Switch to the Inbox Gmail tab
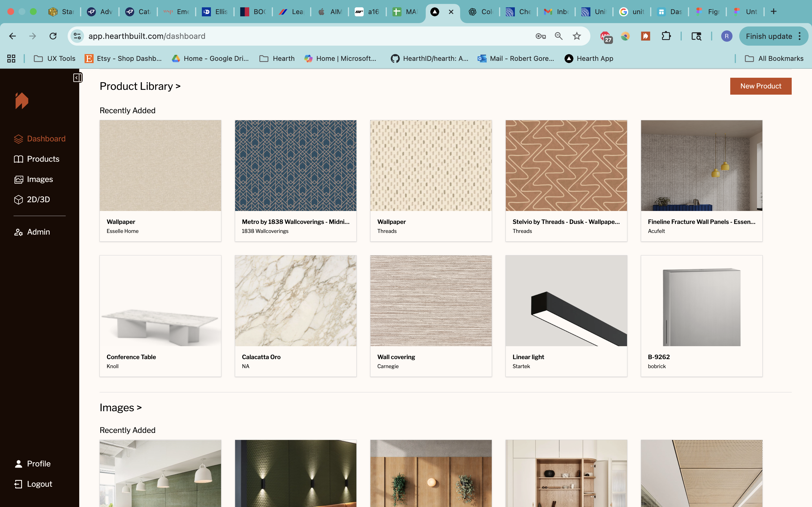Image resolution: width=812 pixels, height=507 pixels. [x=556, y=12]
